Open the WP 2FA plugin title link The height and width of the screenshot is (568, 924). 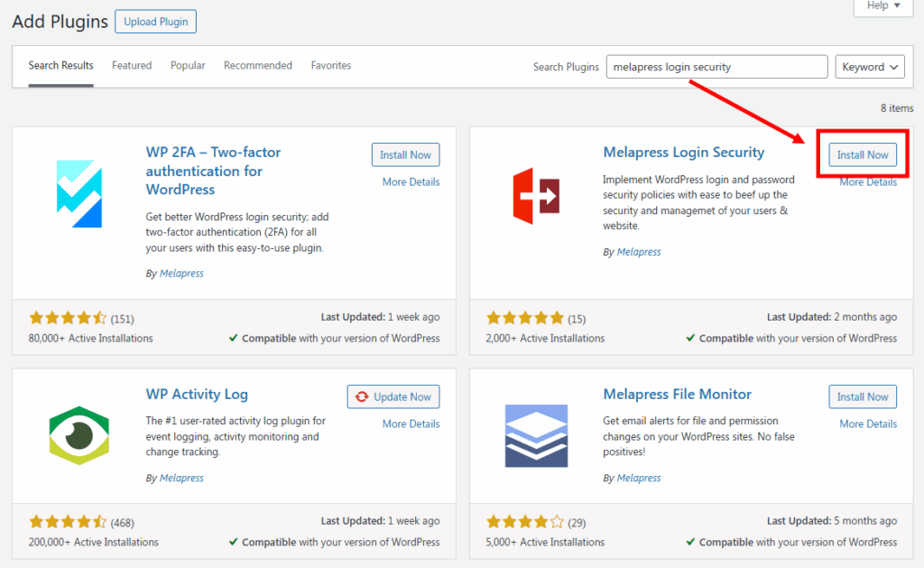coord(213,171)
